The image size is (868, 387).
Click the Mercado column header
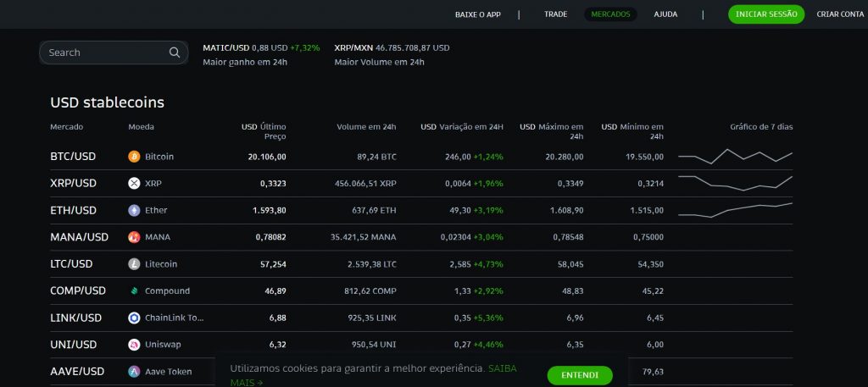point(66,127)
